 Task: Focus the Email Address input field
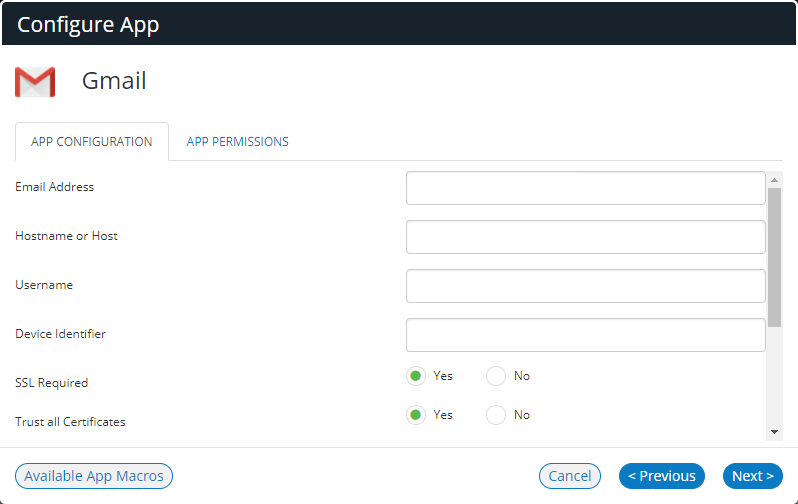(585, 188)
